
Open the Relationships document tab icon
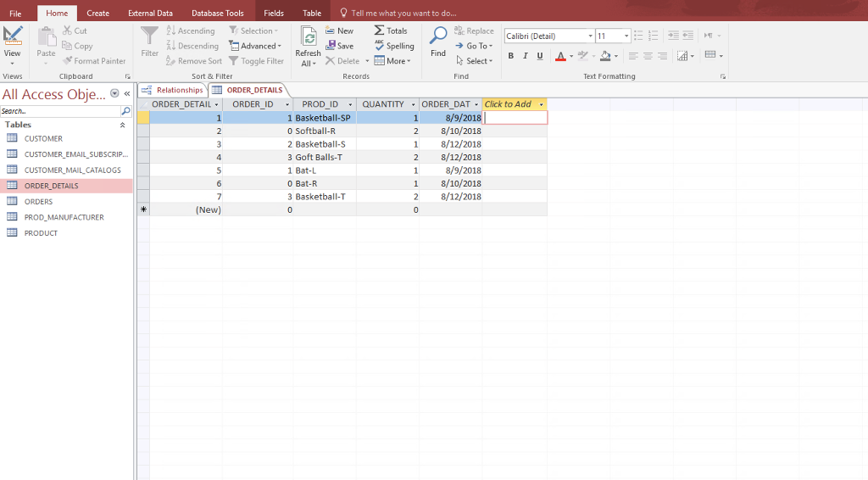(x=147, y=90)
